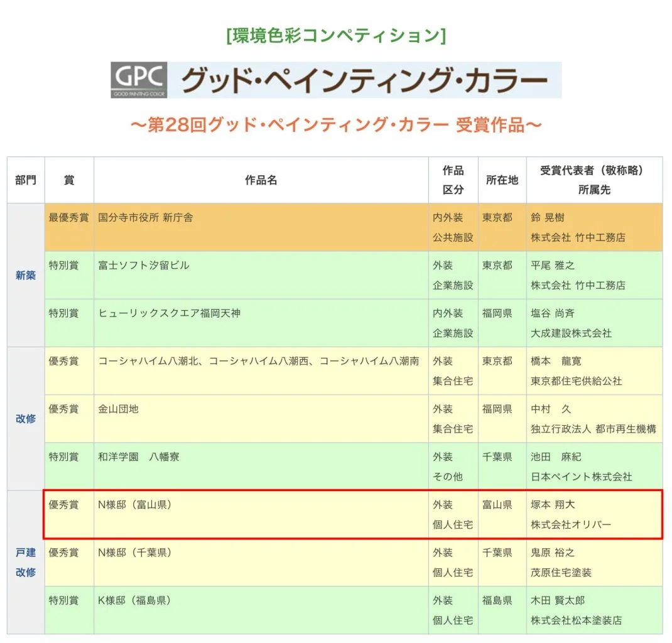Open the 戸建改修 category link
The image size is (672, 643).
click(x=26, y=562)
